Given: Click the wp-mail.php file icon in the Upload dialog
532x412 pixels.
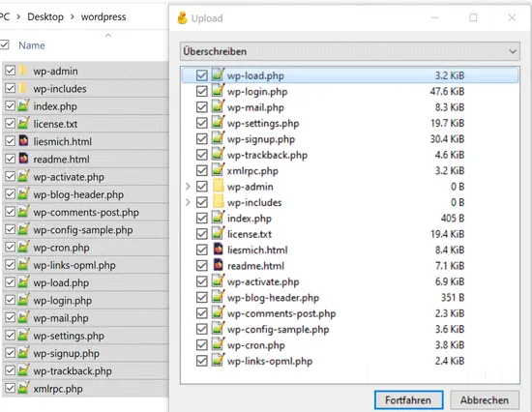Looking at the screenshot, I should (218, 106).
